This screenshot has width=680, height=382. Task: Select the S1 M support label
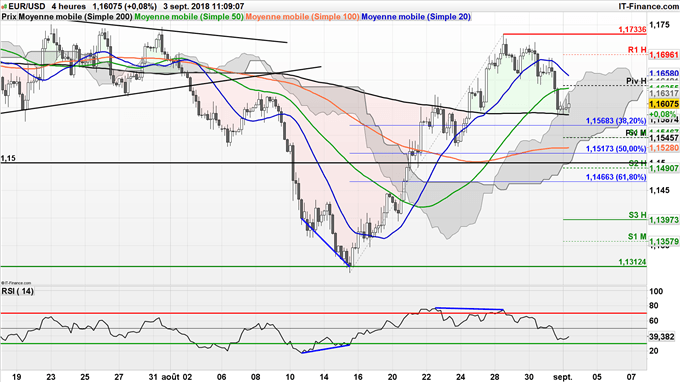pyautogui.click(x=637, y=237)
